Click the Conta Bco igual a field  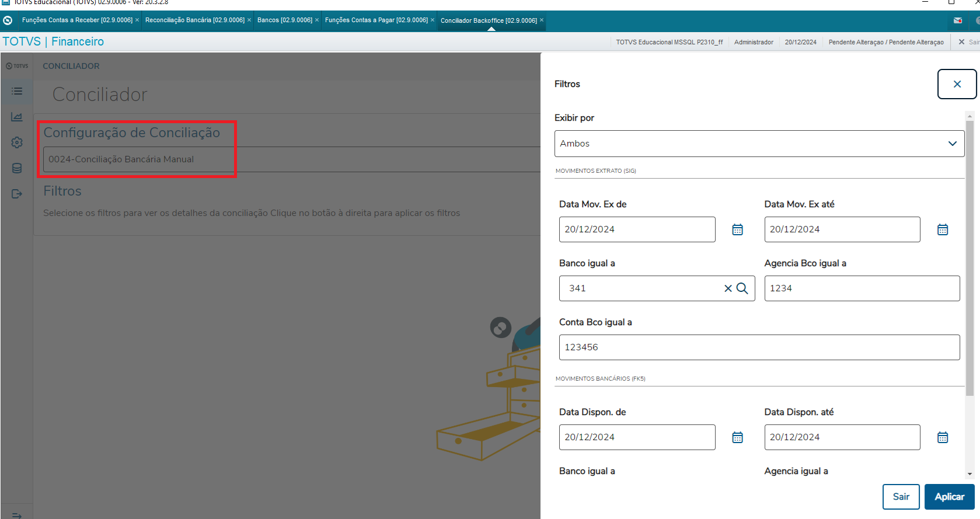[x=759, y=347]
